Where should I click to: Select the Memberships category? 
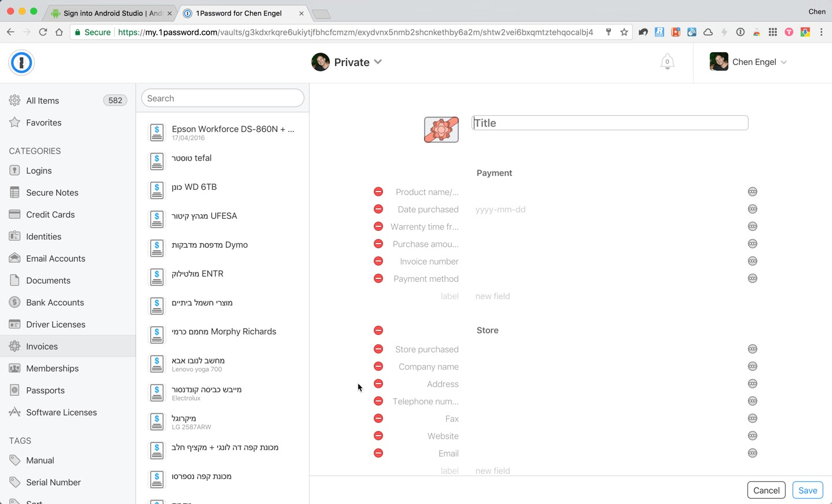(68, 369)
